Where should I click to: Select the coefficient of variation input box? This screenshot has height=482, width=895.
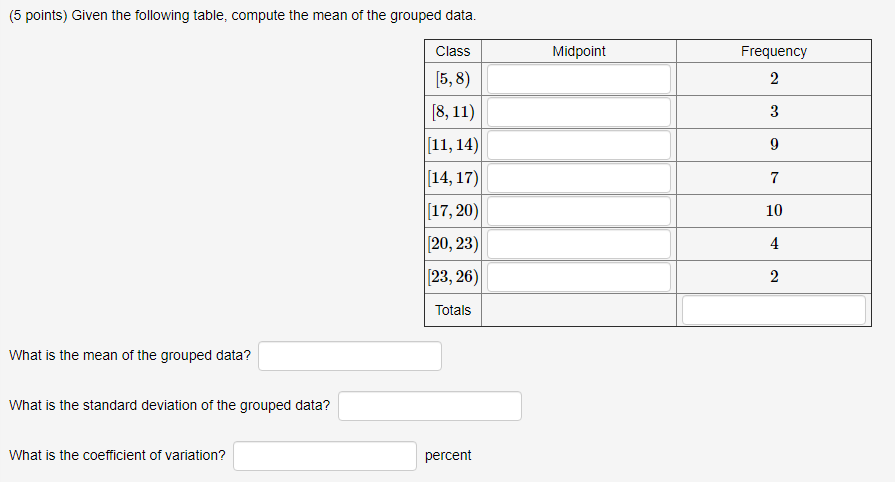(325, 456)
